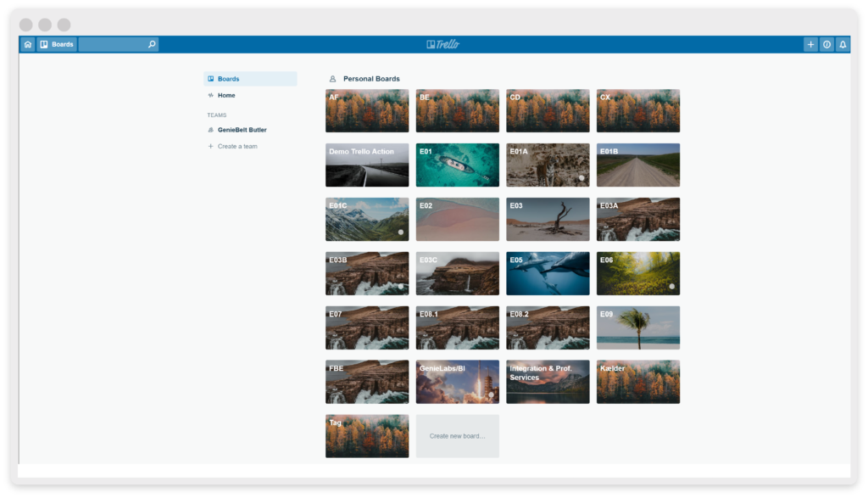This screenshot has width=868, height=498.
Task: Open the information icon in the header
Action: pos(826,43)
